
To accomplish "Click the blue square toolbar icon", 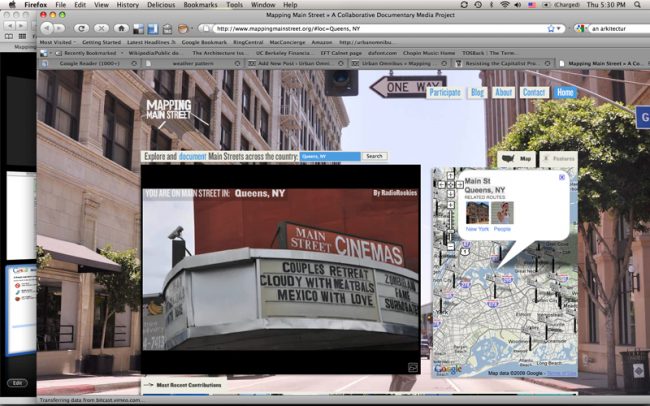I will [153, 29].
